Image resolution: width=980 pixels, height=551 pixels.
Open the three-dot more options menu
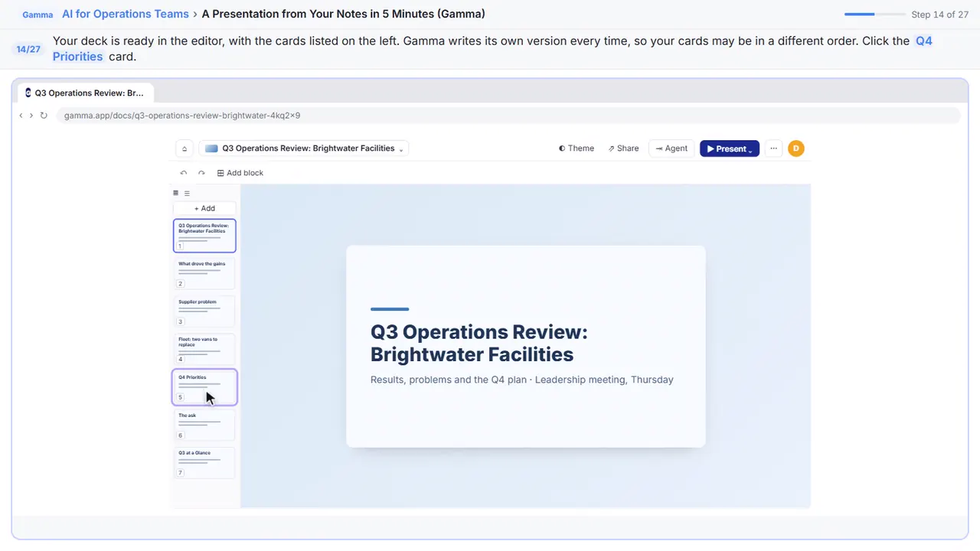point(773,148)
